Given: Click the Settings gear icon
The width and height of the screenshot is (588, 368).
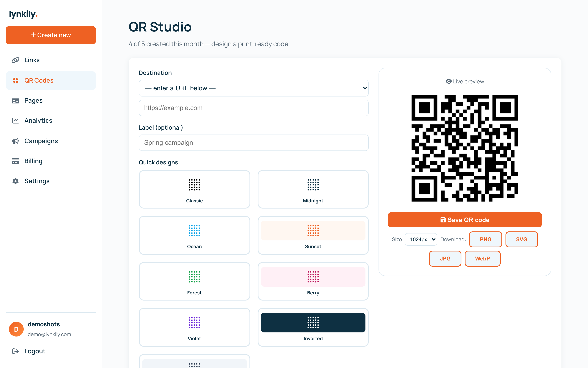Looking at the screenshot, I should click(16, 181).
